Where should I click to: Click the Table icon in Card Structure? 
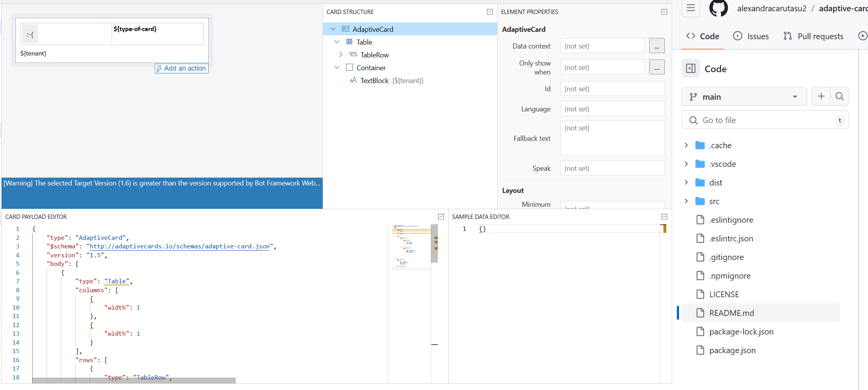tap(349, 42)
